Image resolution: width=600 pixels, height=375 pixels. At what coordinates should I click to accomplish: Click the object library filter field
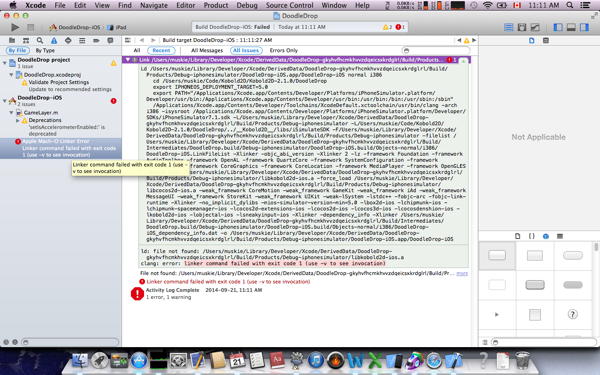point(544,342)
